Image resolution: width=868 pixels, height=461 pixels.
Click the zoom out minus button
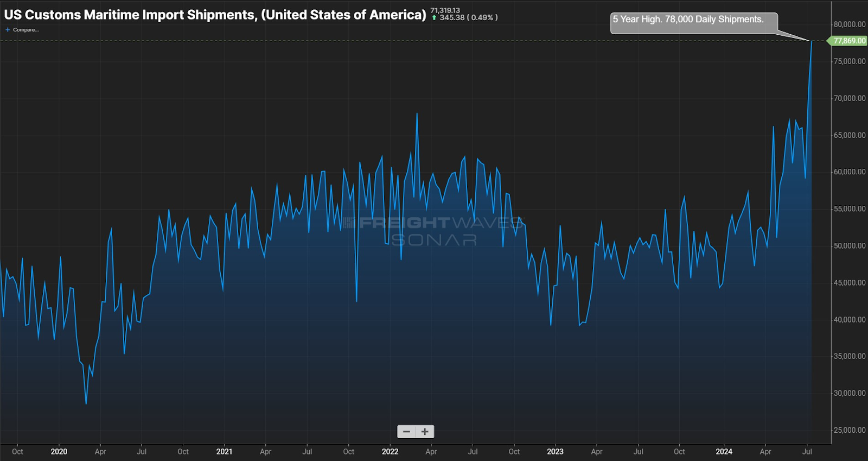point(406,432)
